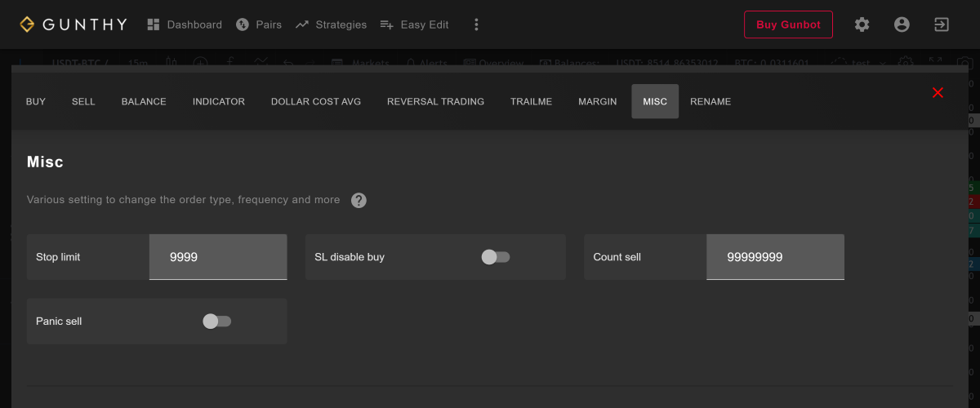
Task: Edit the Count sell value field
Action: [775, 257]
